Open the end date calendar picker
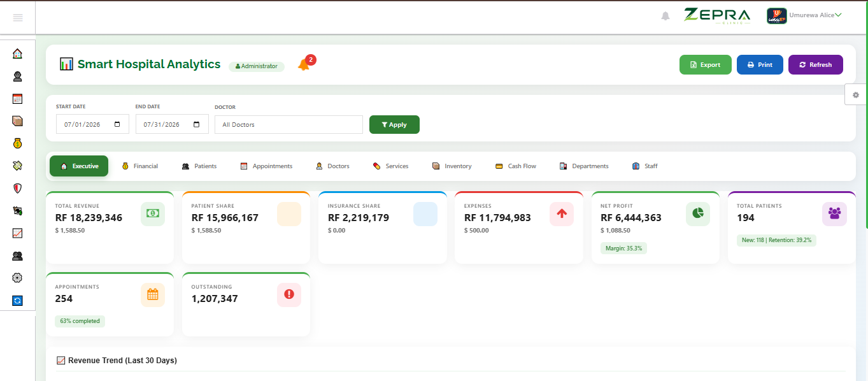 197,124
